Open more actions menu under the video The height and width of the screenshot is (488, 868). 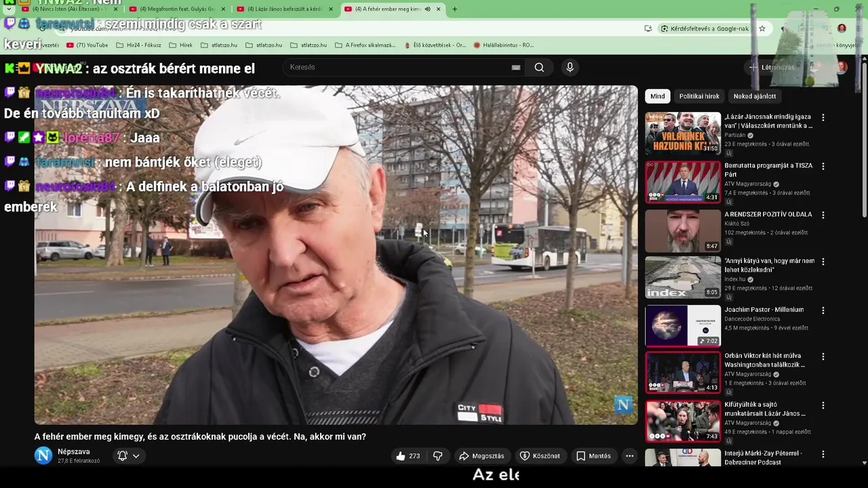click(x=629, y=456)
